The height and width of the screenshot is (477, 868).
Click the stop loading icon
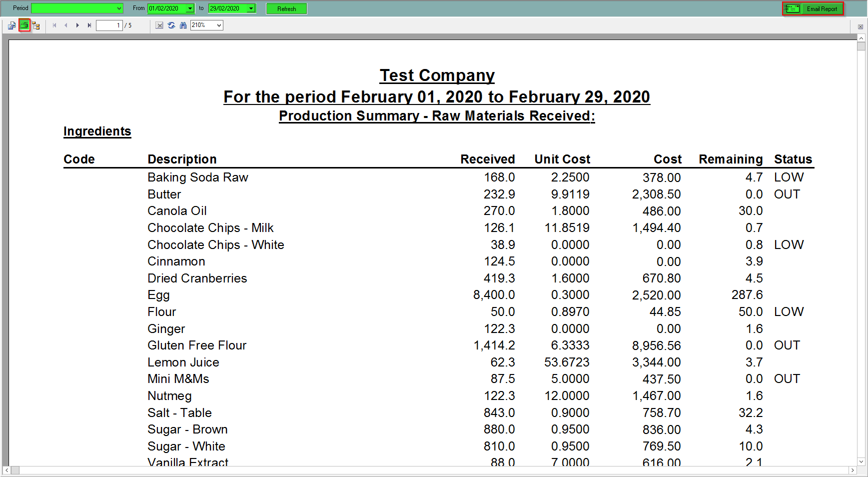coord(159,25)
